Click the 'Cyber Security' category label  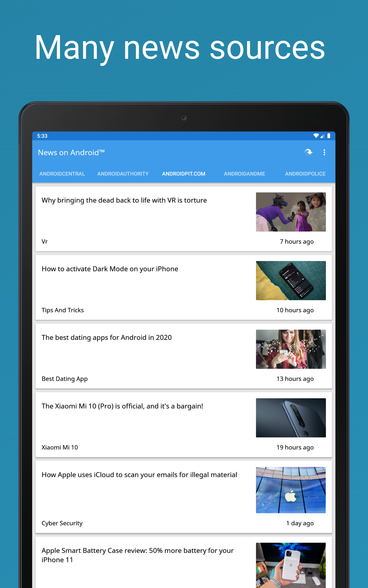62,523
